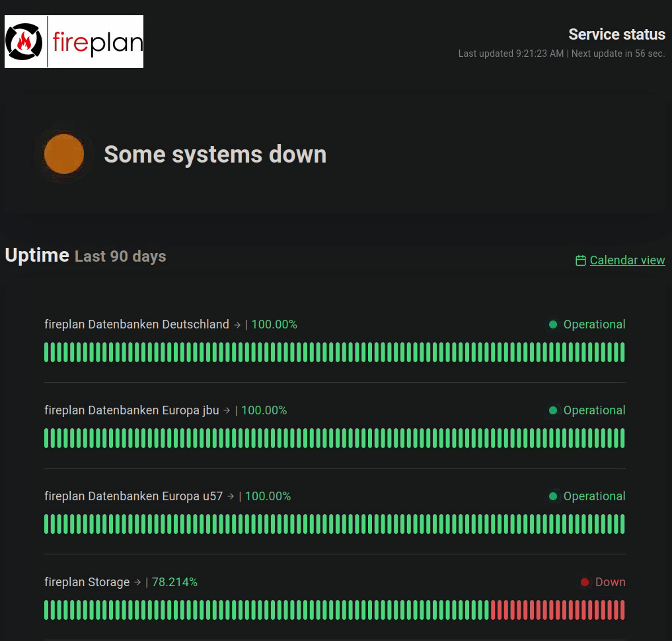
Task: Click last green bar of Europa jbu uptime
Action: point(622,438)
